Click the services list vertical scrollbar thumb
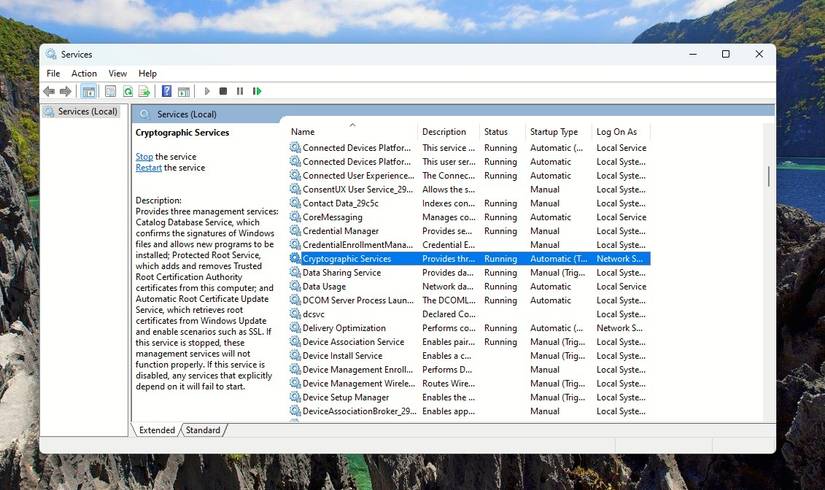825x490 pixels. (769, 176)
